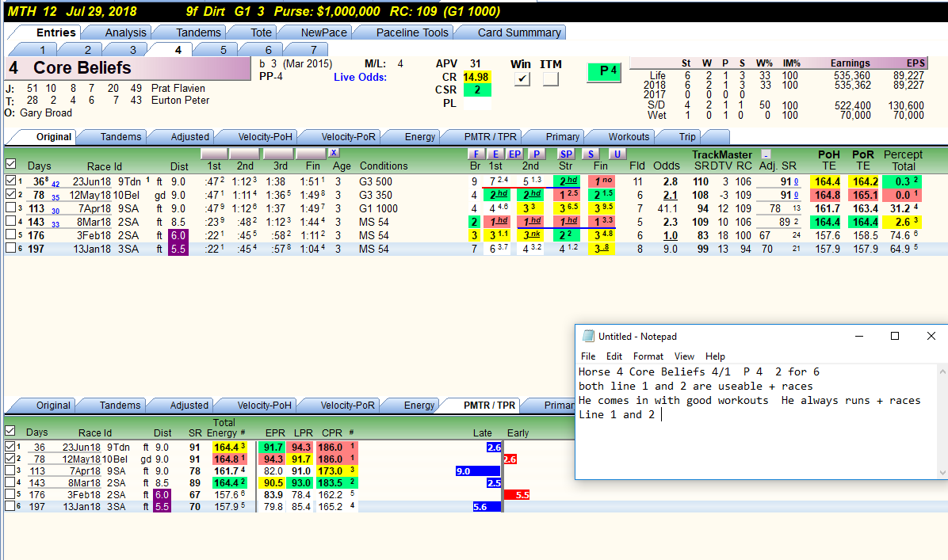Open the Workouts tab in the upper panel
Viewport: 948px width, 560px height.
[629, 136]
